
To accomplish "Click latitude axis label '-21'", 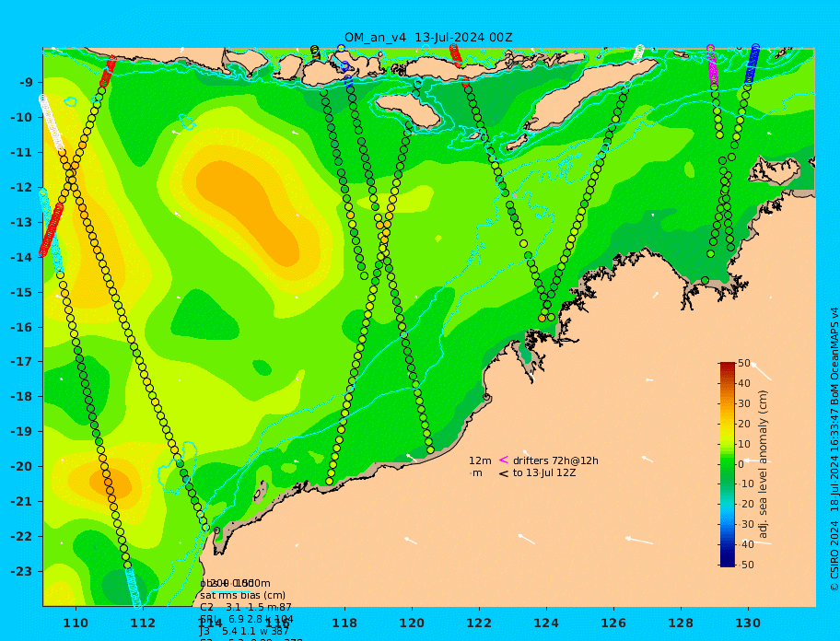I will [x=21, y=502].
